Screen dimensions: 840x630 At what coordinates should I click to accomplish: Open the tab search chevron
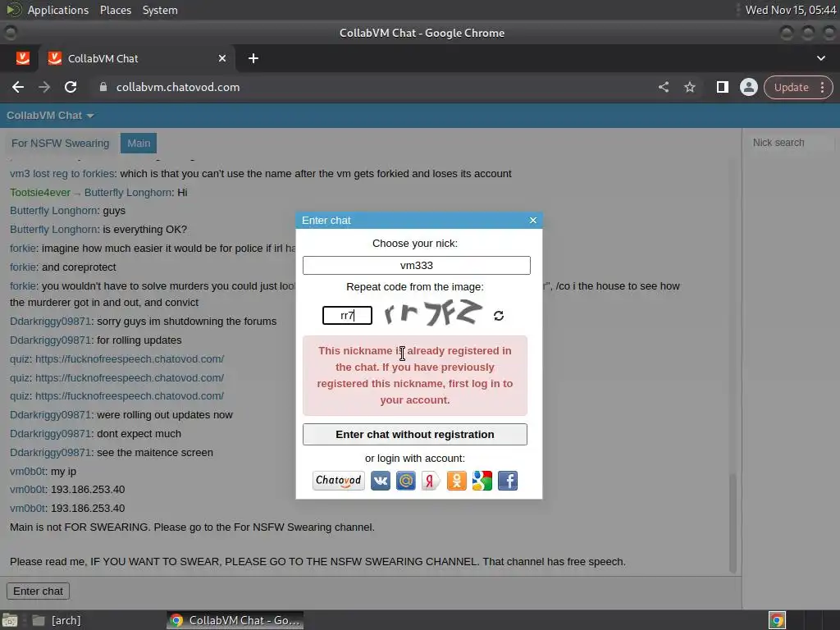click(x=820, y=58)
